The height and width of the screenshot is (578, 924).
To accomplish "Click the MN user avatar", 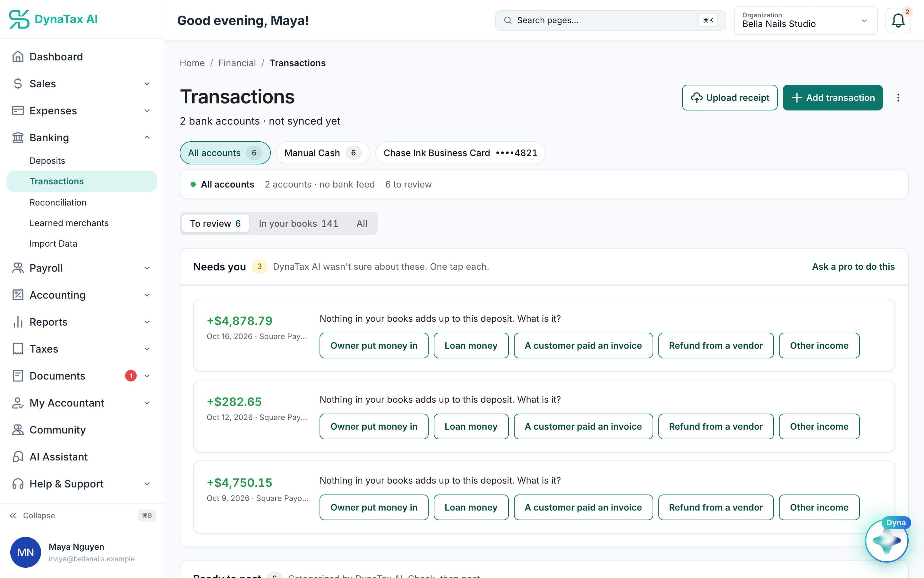I will (26, 552).
